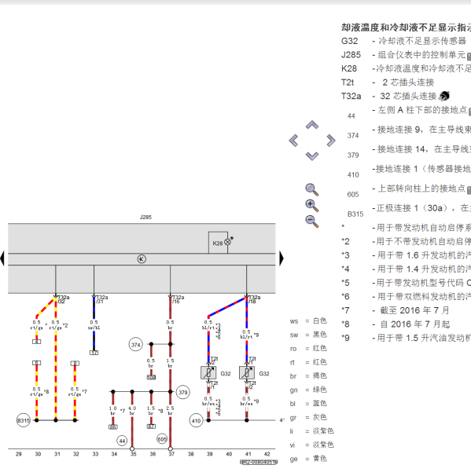Click track number 29 on the bottom axis
The width and height of the screenshot is (471, 476).
click(x=19, y=454)
